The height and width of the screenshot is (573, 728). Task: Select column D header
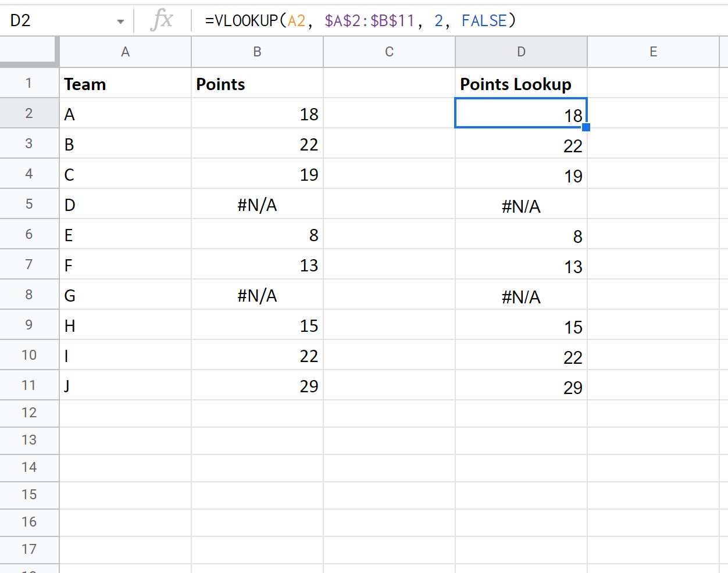click(521, 52)
